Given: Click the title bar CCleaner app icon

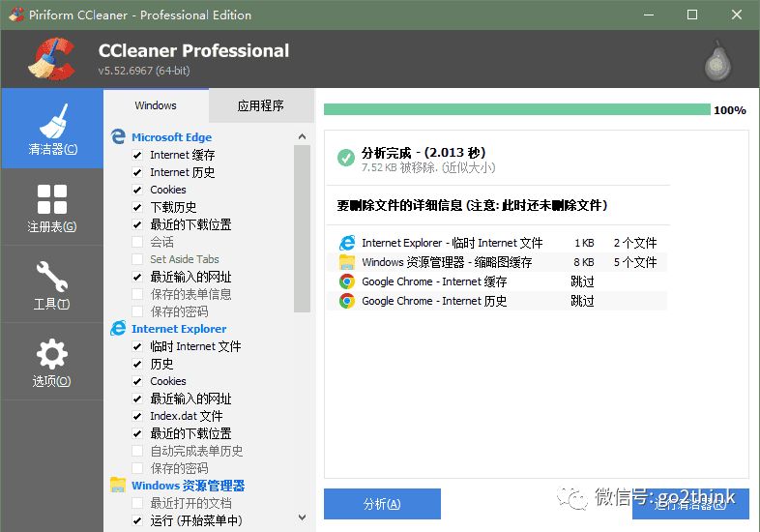Looking at the screenshot, I should [x=15, y=15].
